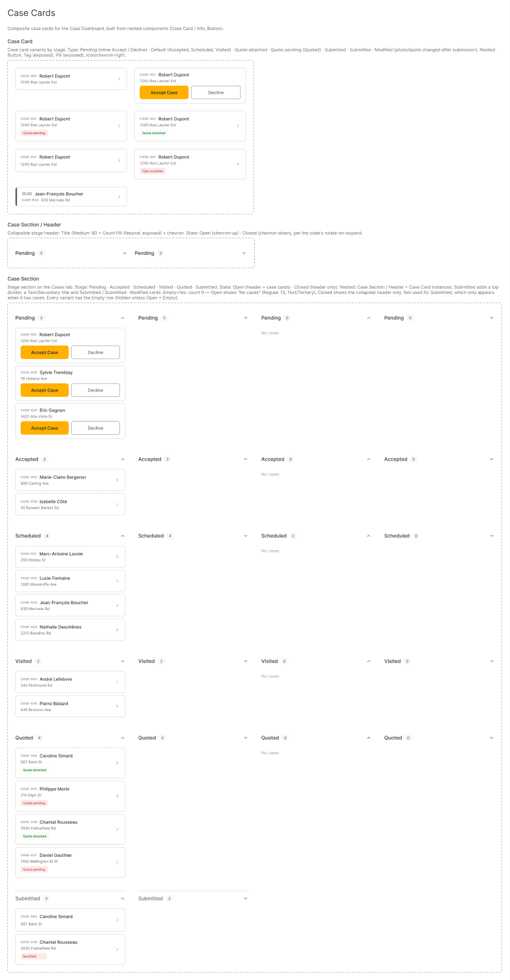Collapse the open Pending section with 3 cases
The width and height of the screenshot is (510, 980).
click(x=122, y=318)
